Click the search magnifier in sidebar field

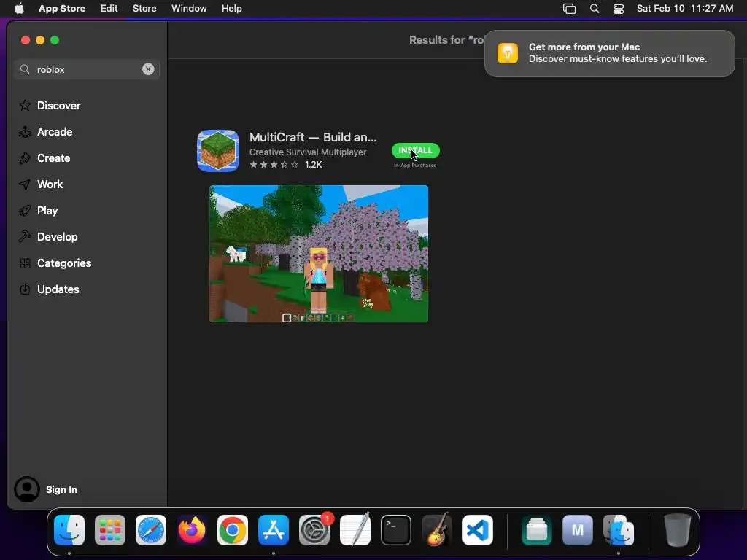tap(25, 69)
